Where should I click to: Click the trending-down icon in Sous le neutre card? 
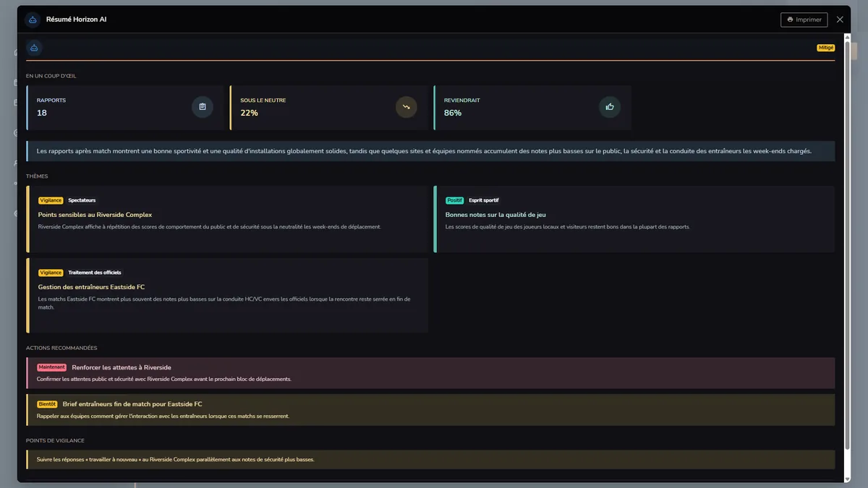tap(407, 107)
